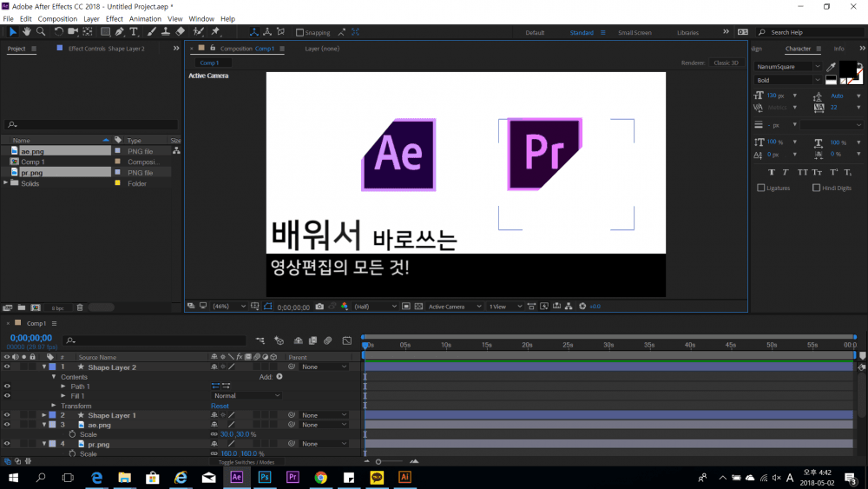Create new folder in Project panel
868x489 pixels.
pyautogui.click(x=22, y=307)
